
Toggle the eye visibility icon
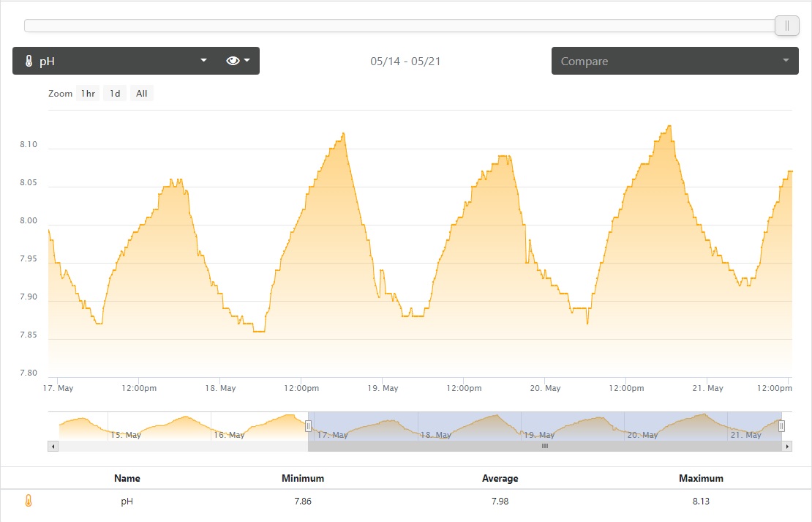point(233,61)
